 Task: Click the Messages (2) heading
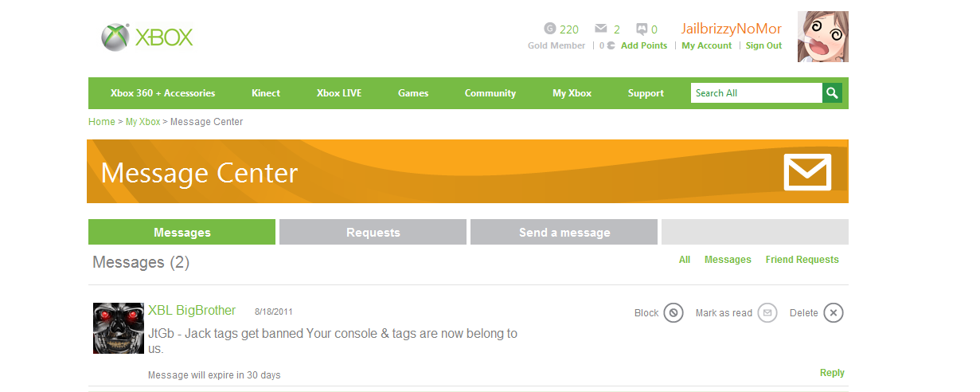pyautogui.click(x=141, y=262)
